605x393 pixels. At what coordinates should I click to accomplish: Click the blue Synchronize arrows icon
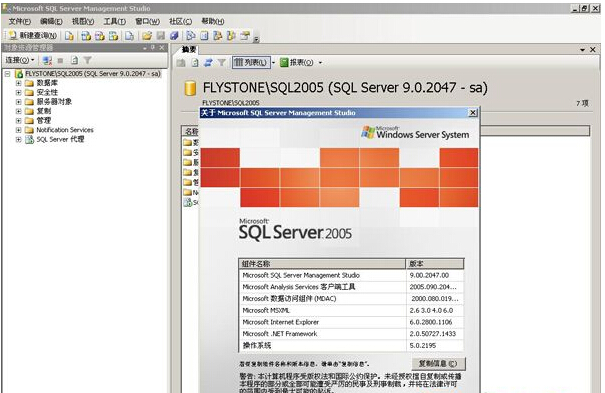click(x=208, y=62)
